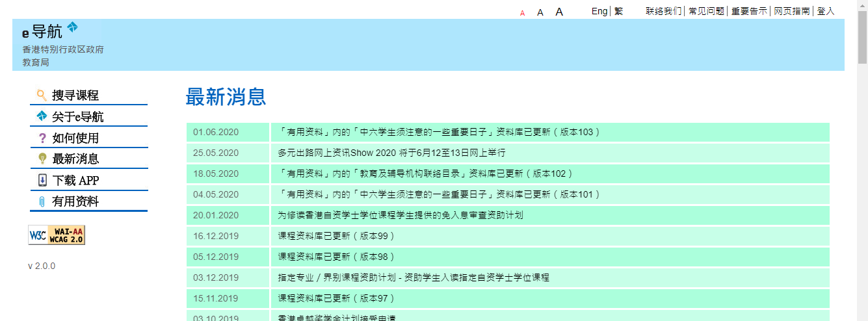Click the e导航 logo diamond icon in header
The height and width of the screenshot is (321, 868).
point(72,27)
